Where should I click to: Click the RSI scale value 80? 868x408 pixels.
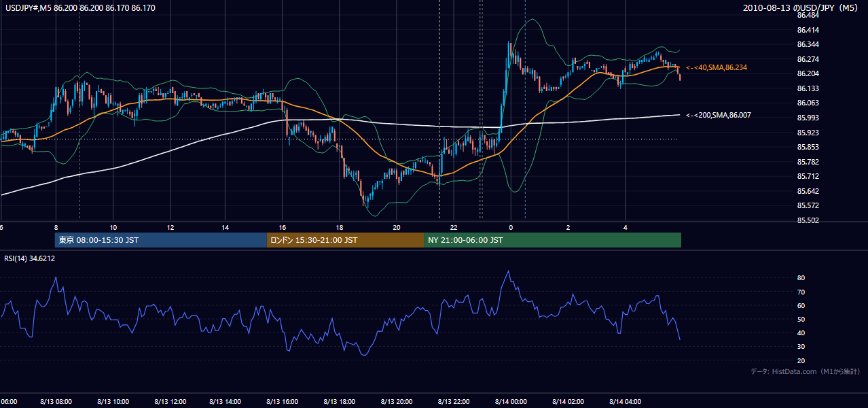coord(801,278)
